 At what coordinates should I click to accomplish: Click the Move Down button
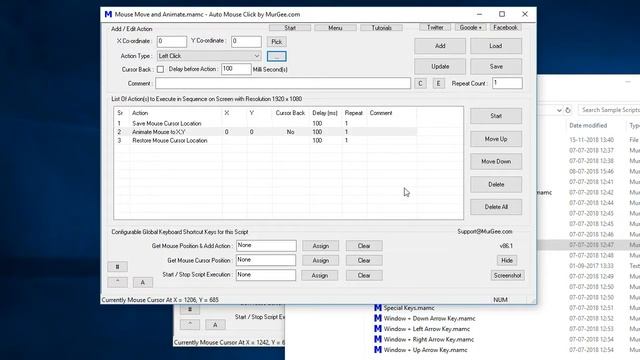tap(496, 162)
